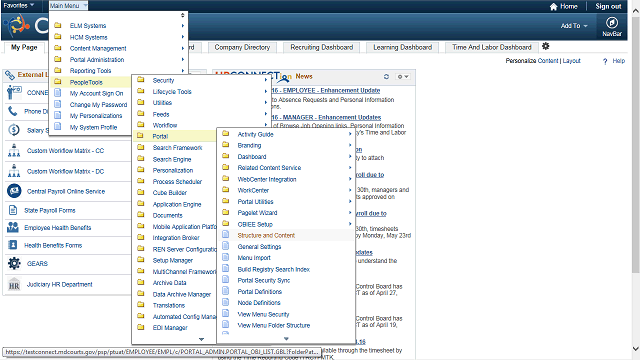640x360 pixels.
Task: Open the Learning Dashboard tab
Action: (402, 47)
